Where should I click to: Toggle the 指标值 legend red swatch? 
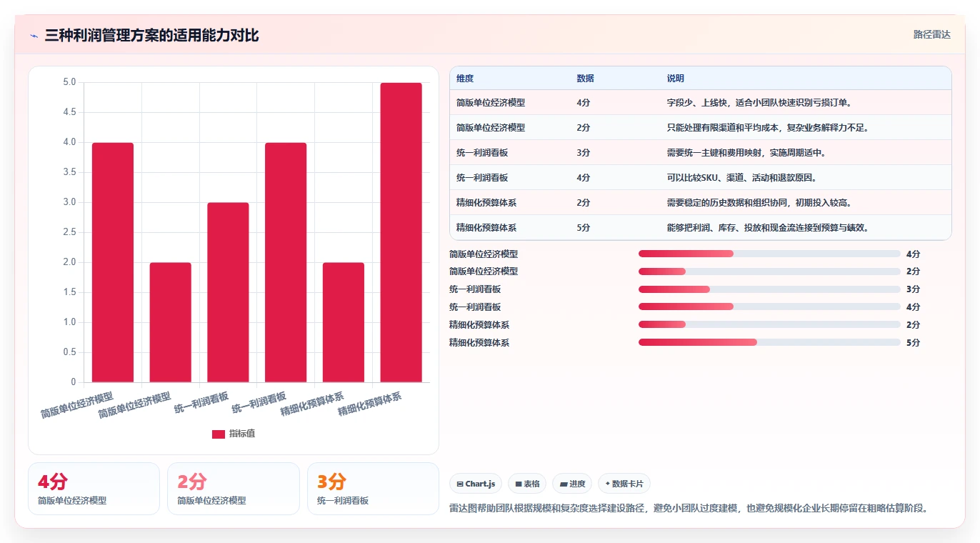[x=219, y=434]
